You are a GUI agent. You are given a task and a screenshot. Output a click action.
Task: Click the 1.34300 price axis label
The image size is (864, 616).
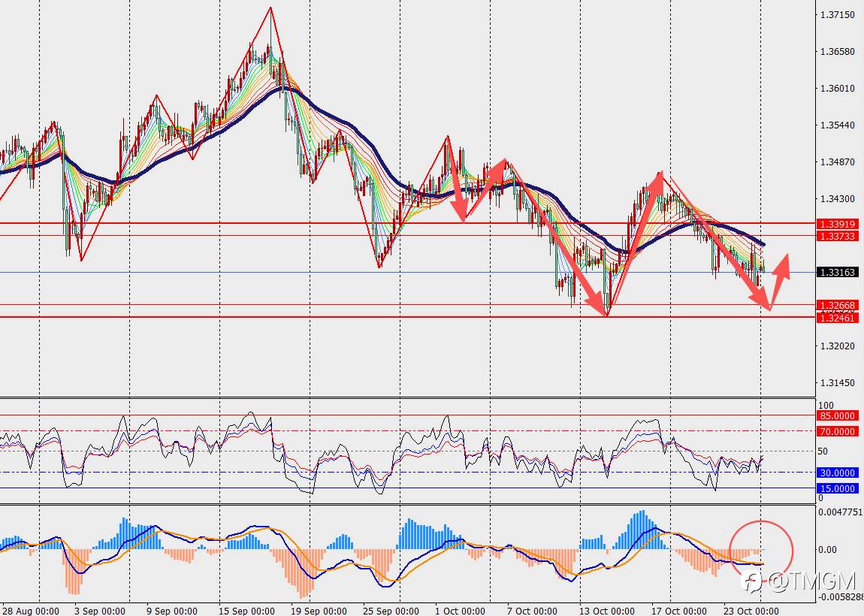pyautogui.click(x=838, y=199)
